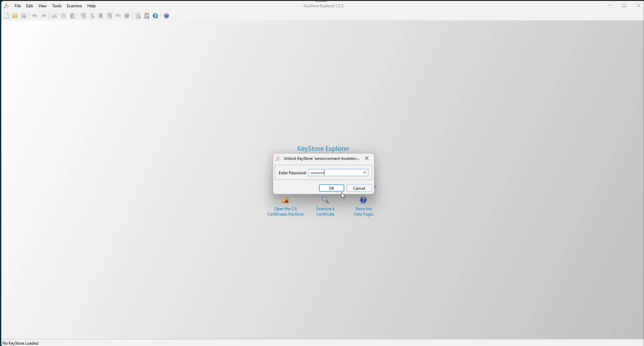Screen dimensions: 644x346
Task: Create a new KeyStore from the toolbar
Action: point(6,16)
